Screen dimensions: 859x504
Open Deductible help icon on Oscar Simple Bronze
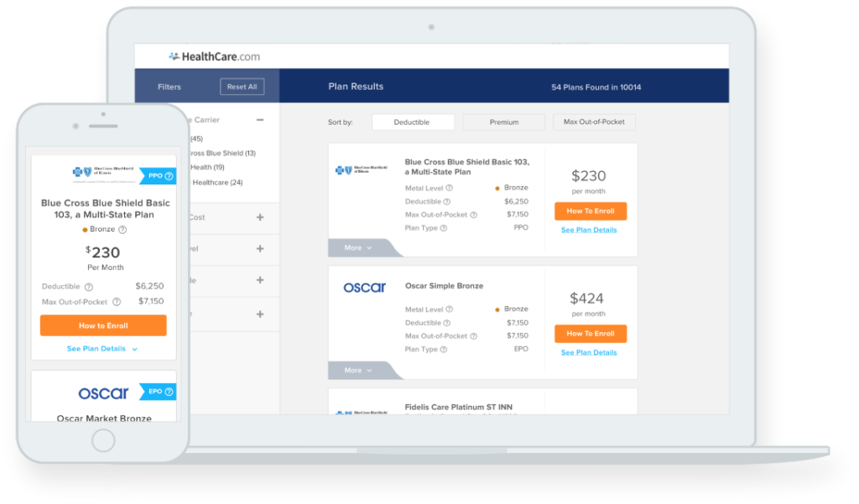(447, 323)
